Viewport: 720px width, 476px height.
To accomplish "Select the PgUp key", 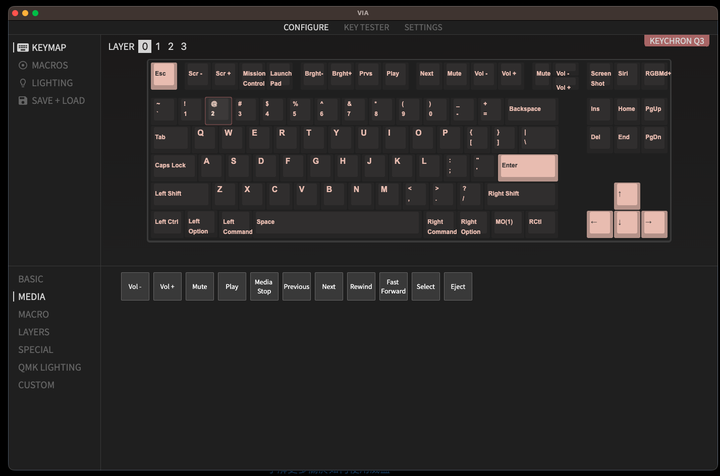I will point(654,110).
